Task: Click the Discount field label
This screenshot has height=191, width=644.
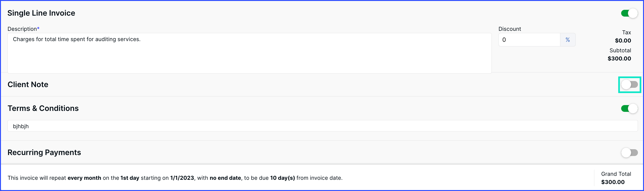Action: 509,29
